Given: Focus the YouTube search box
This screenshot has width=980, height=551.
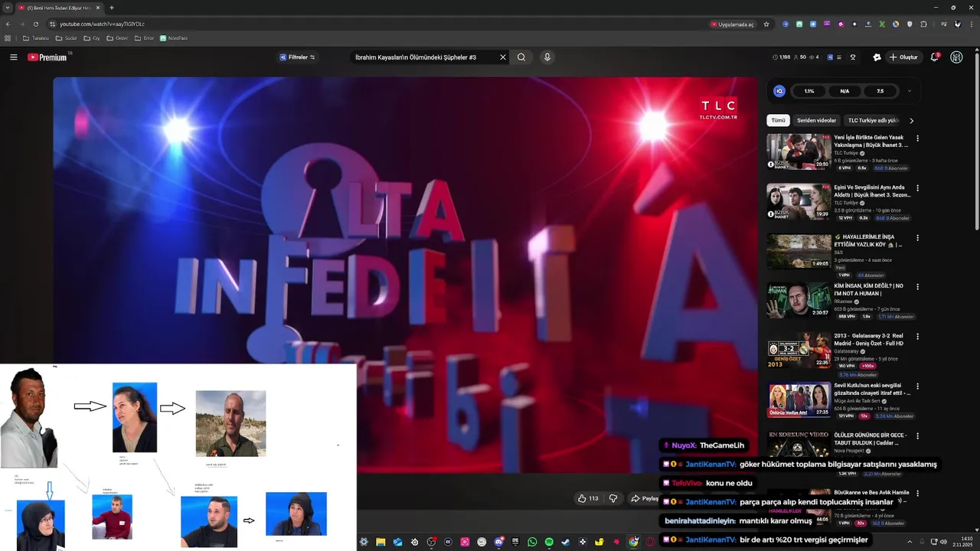Looking at the screenshot, I should 425,57.
